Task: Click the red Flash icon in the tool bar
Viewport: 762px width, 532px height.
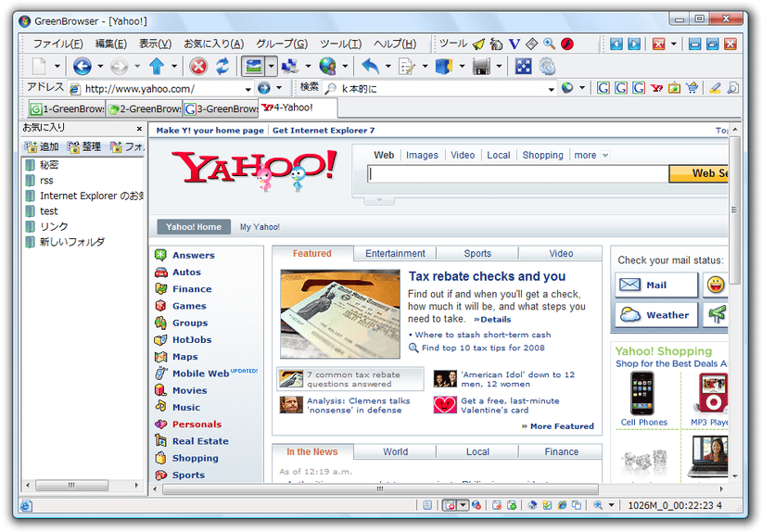Action: [x=567, y=44]
